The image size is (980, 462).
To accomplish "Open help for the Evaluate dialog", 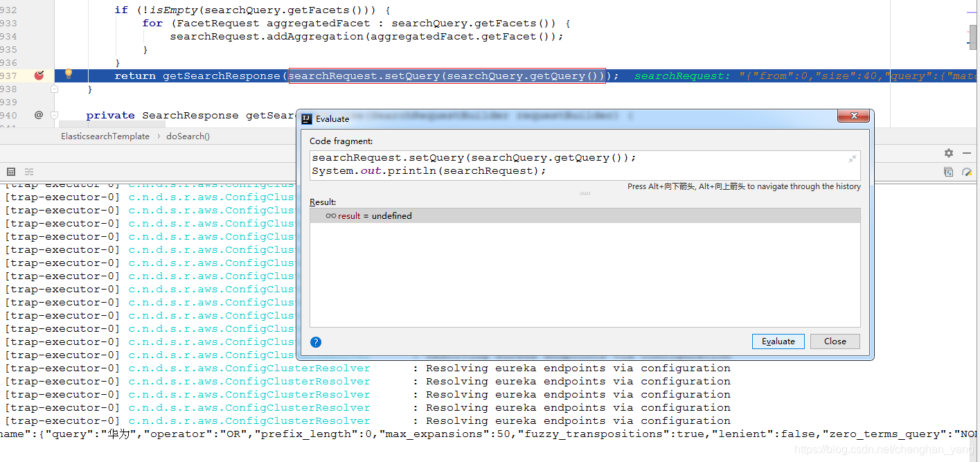I will click(316, 342).
